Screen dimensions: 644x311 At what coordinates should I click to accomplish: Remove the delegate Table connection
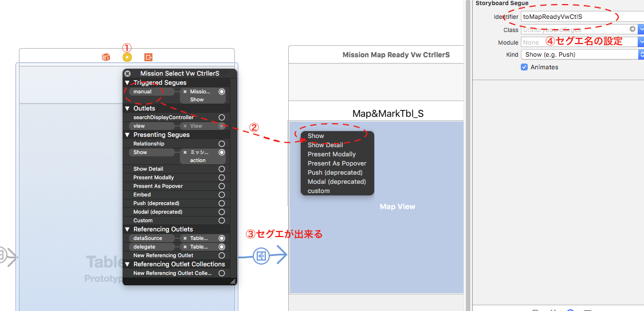click(185, 247)
